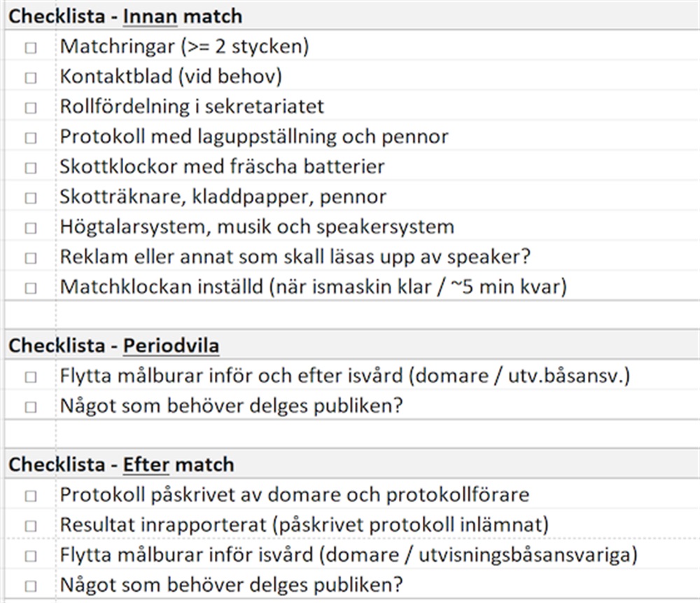Tick Protokoll med laguppställning och pennor checkbox
700x603 pixels.
pos(30,137)
